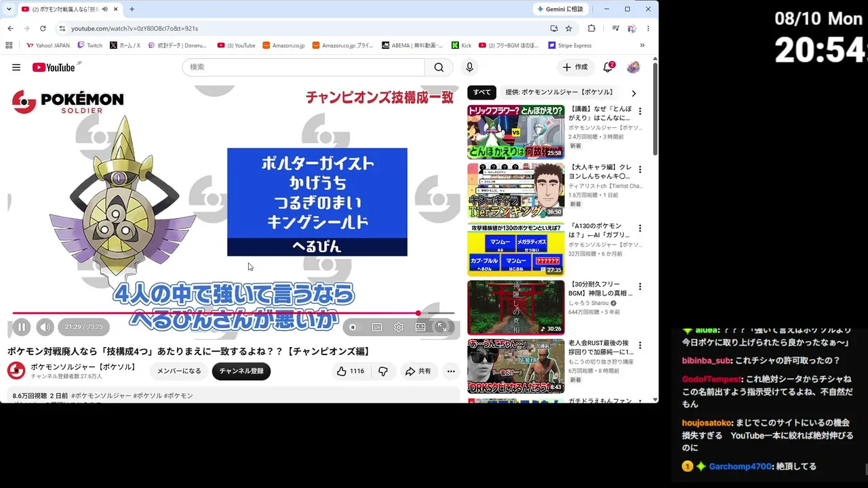Viewport: 868px width, 488px height.
Task: Open the ポケモンソルジャー【ポケソル】 channel name link
Action: click(x=84, y=367)
